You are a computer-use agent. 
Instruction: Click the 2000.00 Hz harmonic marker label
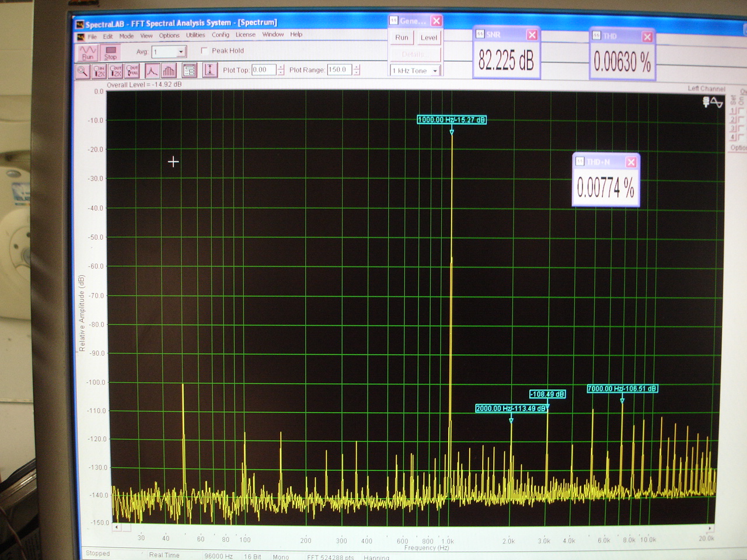(x=511, y=408)
